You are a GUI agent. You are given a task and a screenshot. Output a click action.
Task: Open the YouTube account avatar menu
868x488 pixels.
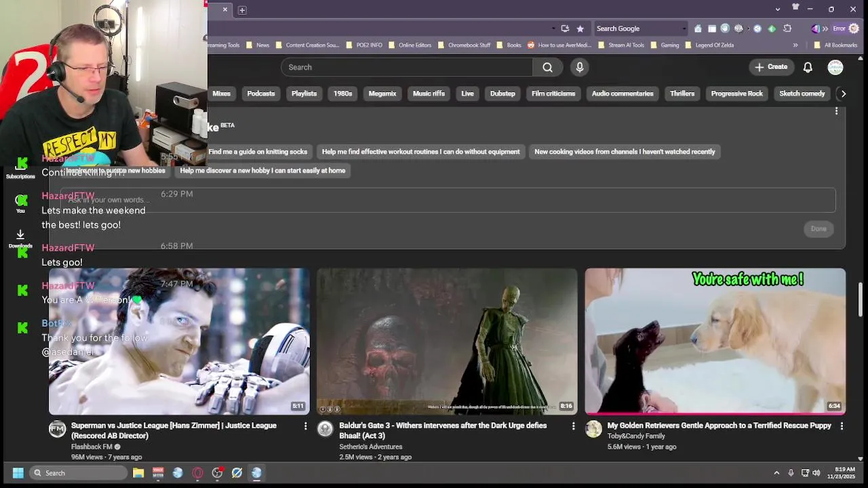(835, 67)
